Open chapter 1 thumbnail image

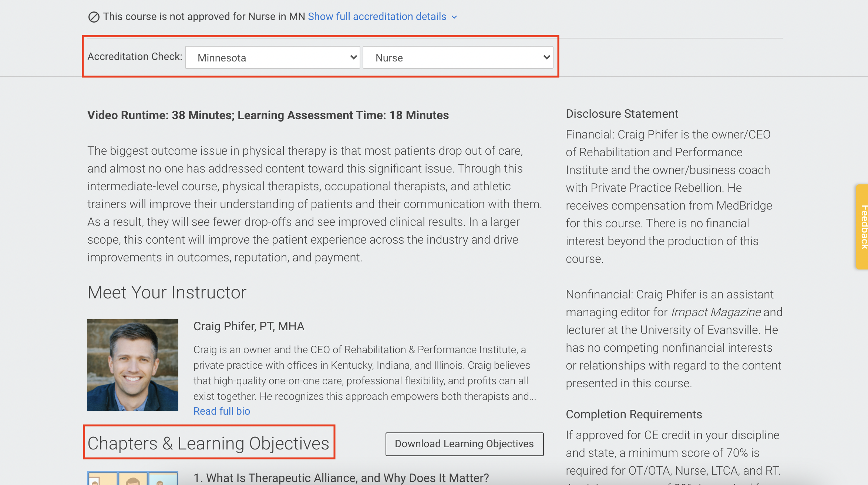[133, 478]
